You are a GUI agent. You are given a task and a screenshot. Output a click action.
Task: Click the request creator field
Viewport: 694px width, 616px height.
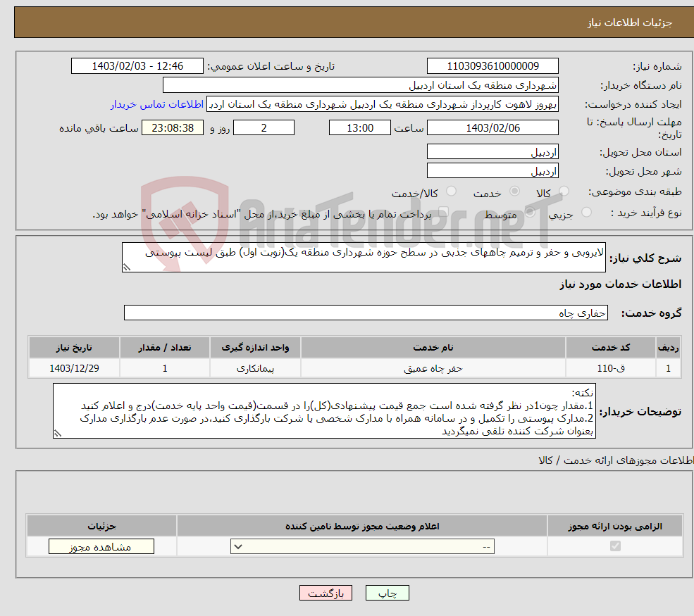[x=383, y=104]
